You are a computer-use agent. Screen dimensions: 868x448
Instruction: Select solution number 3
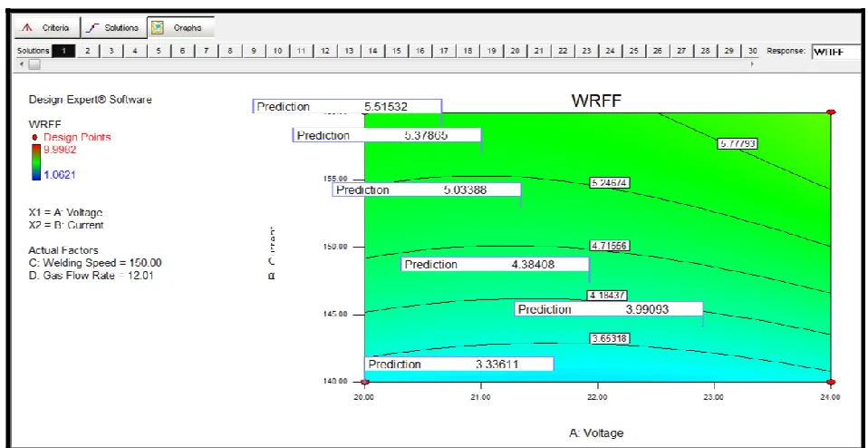click(111, 51)
